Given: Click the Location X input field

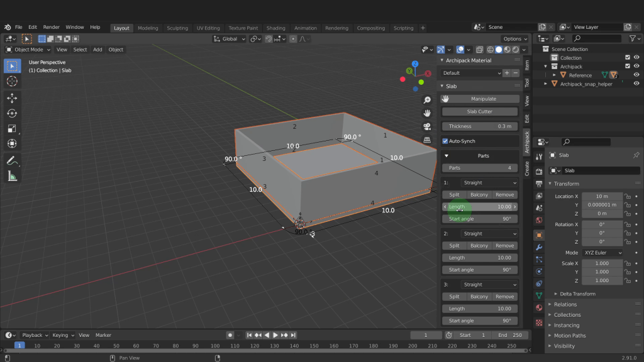Looking at the screenshot, I should [602, 196].
